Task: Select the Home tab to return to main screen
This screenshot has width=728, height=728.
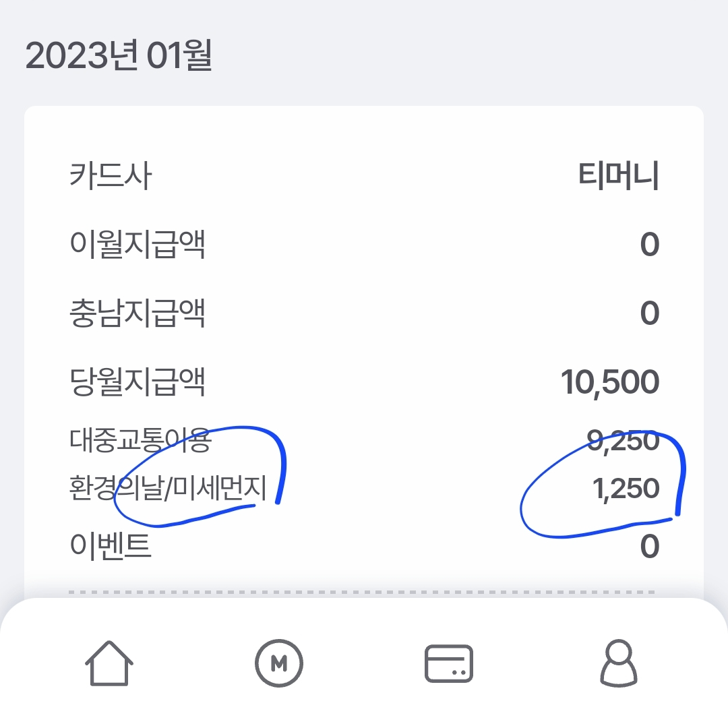Action: pos(108,664)
